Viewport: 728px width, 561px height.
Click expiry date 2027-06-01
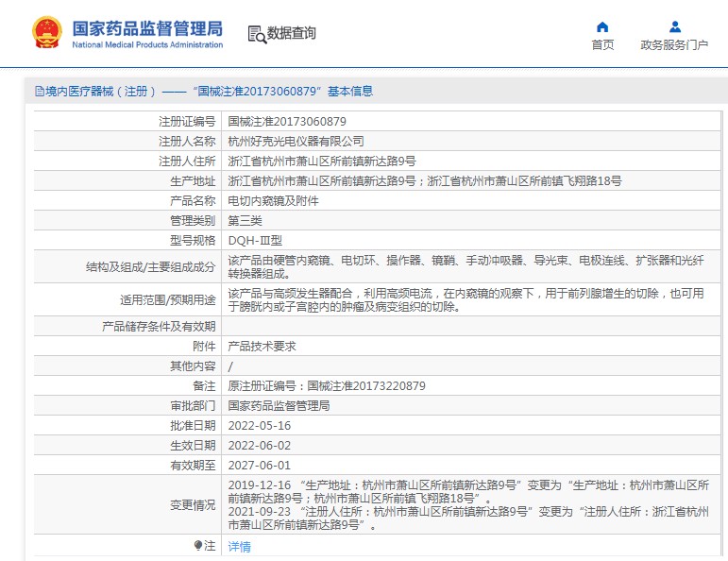point(259,466)
